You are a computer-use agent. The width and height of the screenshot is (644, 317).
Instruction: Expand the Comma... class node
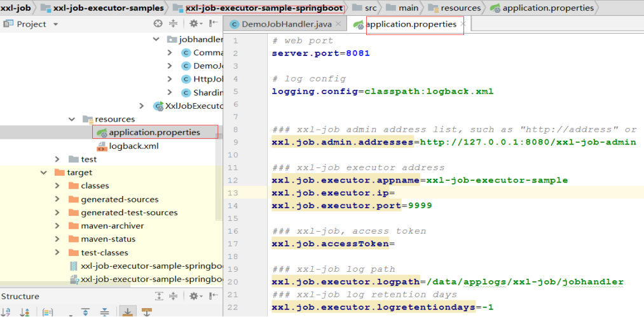pyautogui.click(x=170, y=53)
